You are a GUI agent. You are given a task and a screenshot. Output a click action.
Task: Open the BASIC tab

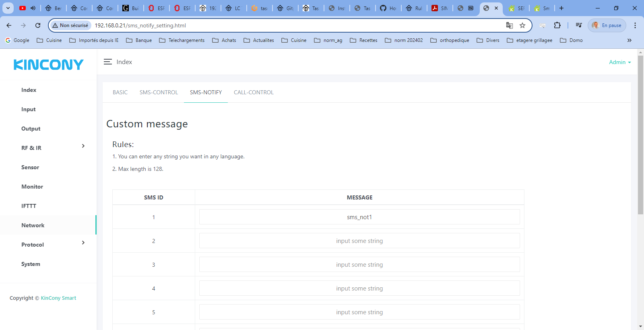coord(120,92)
